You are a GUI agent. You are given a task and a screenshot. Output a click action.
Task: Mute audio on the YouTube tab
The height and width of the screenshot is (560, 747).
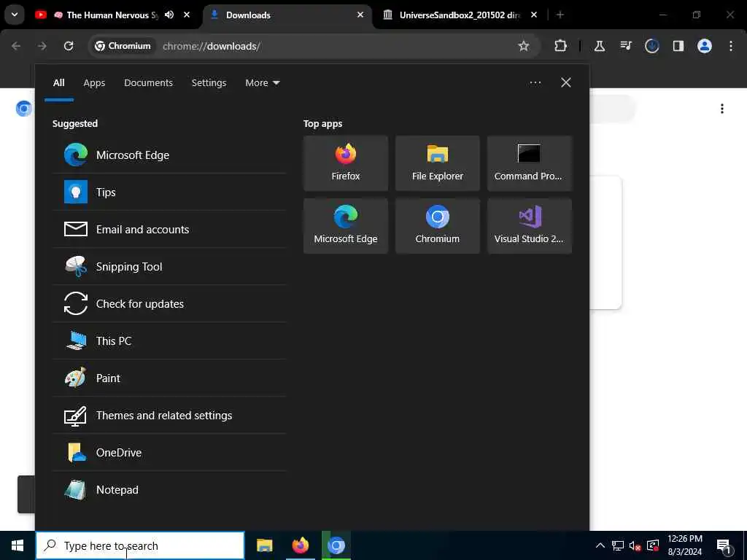(x=169, y=15)
